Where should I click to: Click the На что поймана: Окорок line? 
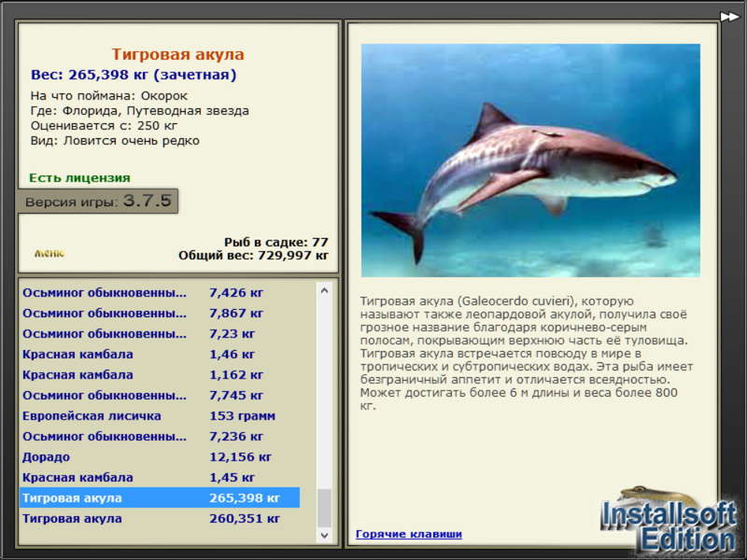(109, 96)
